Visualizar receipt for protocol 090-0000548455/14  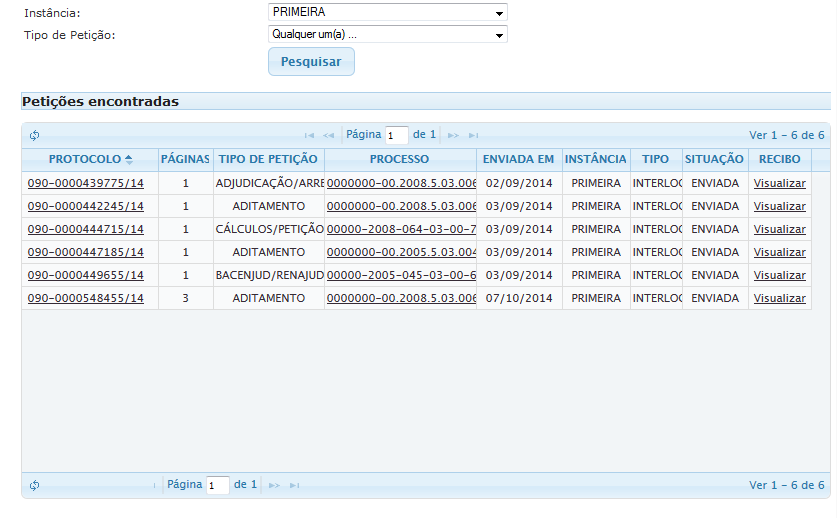(779, 298)
